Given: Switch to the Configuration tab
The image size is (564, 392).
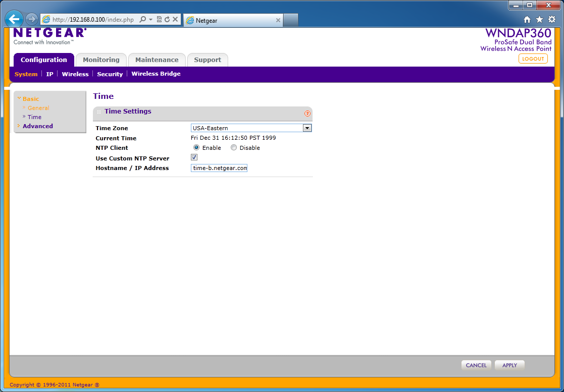Looking at the screenshot, I should [44, 60].
